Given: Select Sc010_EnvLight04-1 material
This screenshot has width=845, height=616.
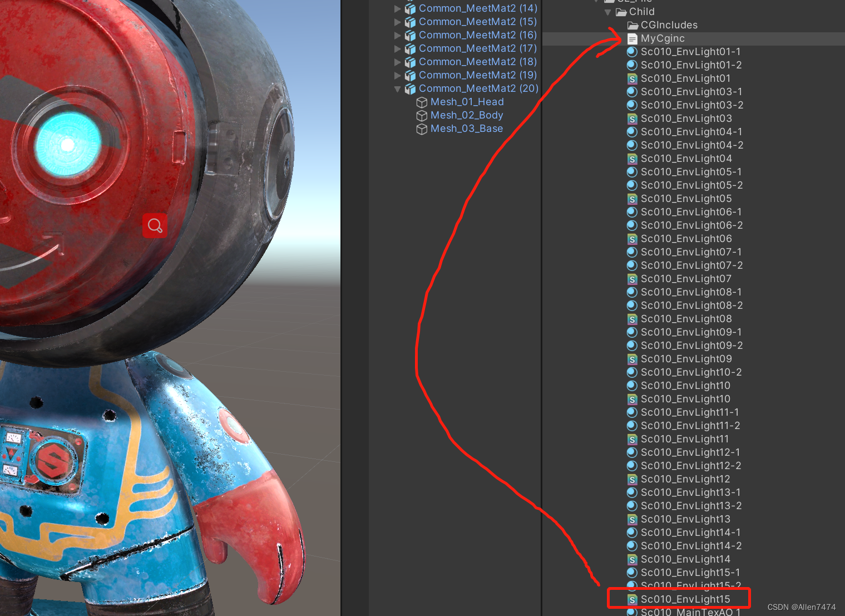Looking at the screenshot, I should click(x=691, y=132).
